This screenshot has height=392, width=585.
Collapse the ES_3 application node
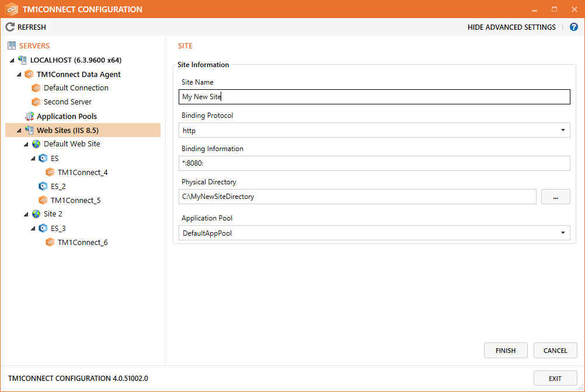pyautogui.click(x=33, y=229)
